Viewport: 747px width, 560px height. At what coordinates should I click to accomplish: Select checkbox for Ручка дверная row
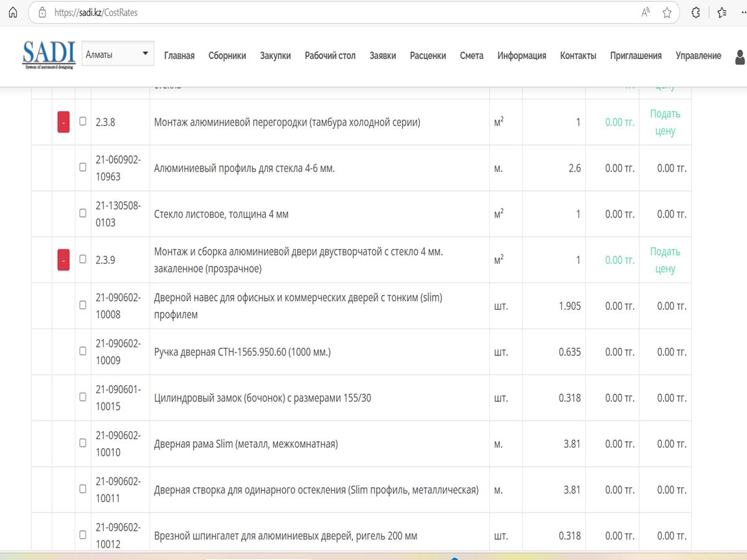point(83,351)
